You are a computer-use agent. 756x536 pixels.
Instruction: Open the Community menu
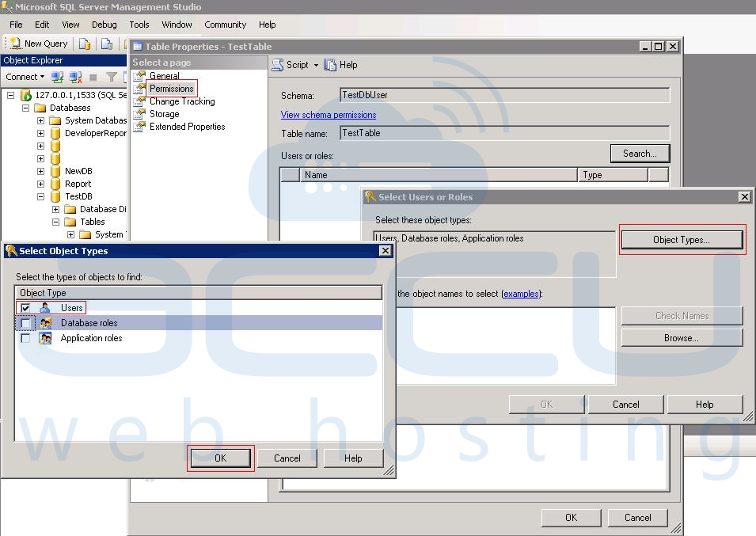click(225, 25)
